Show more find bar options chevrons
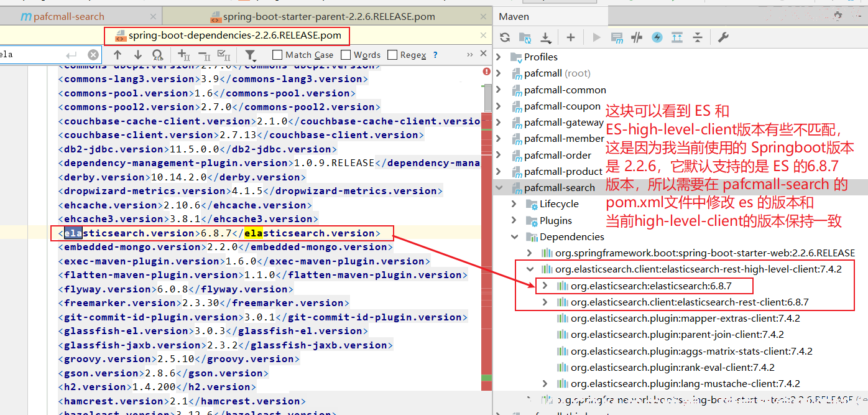This screenshot has width=868, height=415. coord(470,55)
